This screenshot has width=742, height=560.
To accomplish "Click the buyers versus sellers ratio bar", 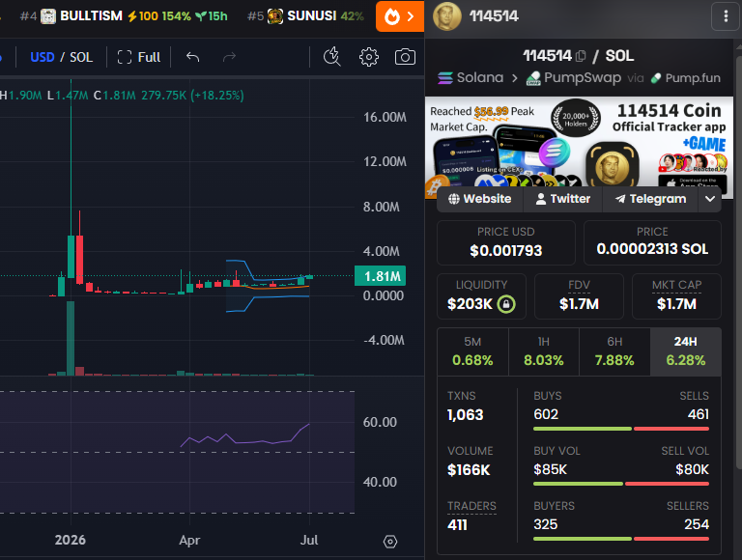I will [x=621, y=539].
